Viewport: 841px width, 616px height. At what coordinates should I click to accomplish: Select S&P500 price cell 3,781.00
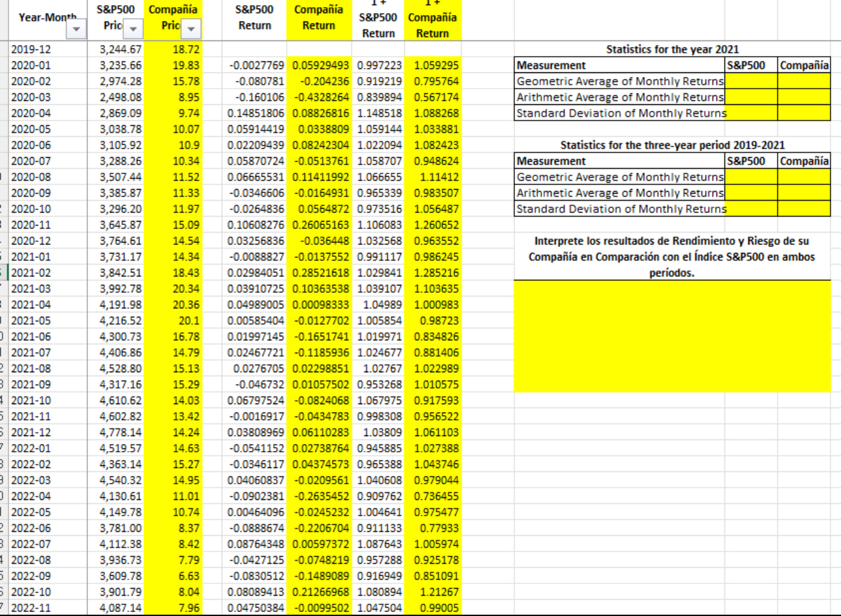pyautogui.click(x=116, y=528)
